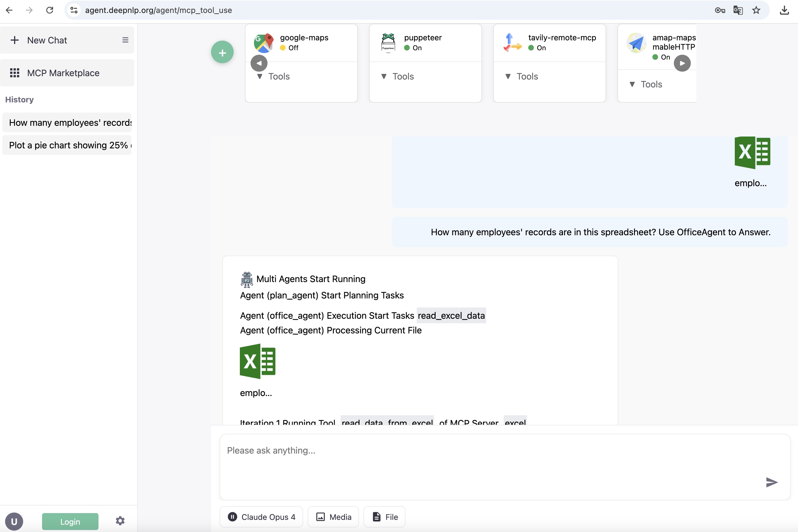Image resolution: width=798 pixels, height=532 pixels.
Task: Open the google-maps MCP server icon
Action: pos(263,42)
